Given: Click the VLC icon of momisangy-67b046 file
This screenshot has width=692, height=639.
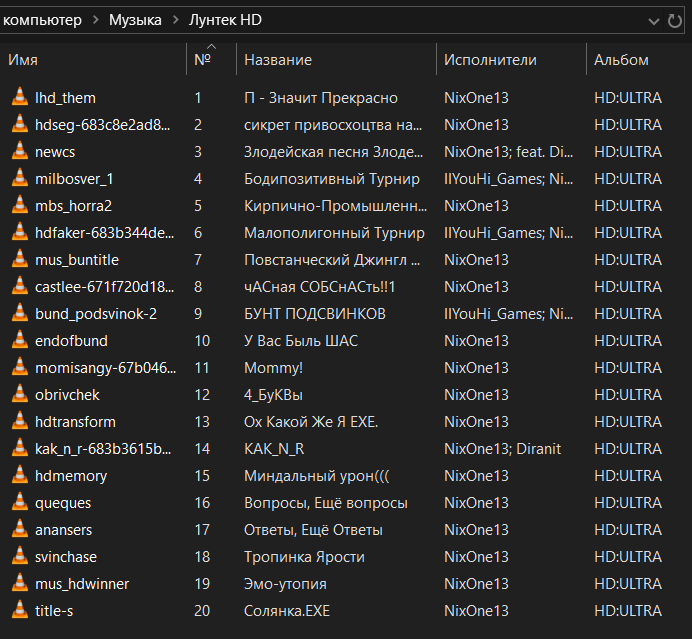Looking at the screenshot, I should pos(20,366).
